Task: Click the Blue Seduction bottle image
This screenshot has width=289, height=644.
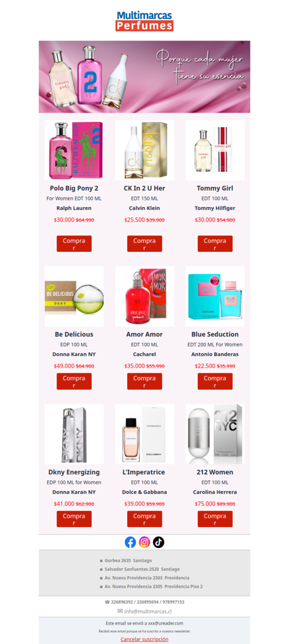Action: coord(215,297)
